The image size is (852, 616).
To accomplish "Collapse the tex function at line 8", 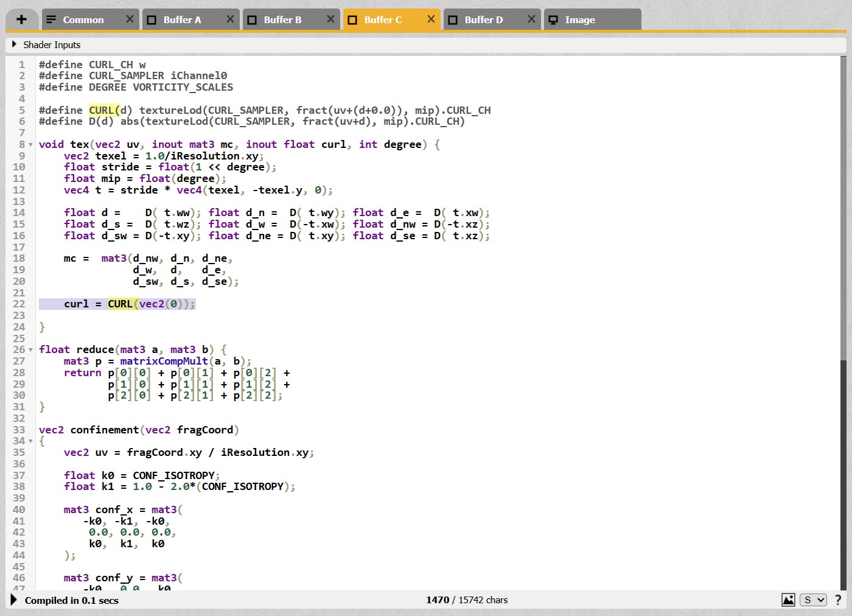I will [x=30, y=145].
